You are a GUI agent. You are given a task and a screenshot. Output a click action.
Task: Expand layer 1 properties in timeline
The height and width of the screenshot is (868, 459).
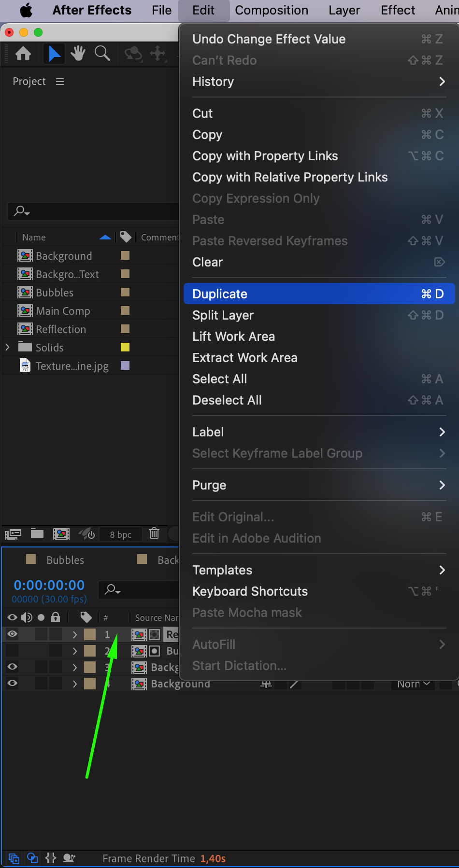(x=75, y=634)
